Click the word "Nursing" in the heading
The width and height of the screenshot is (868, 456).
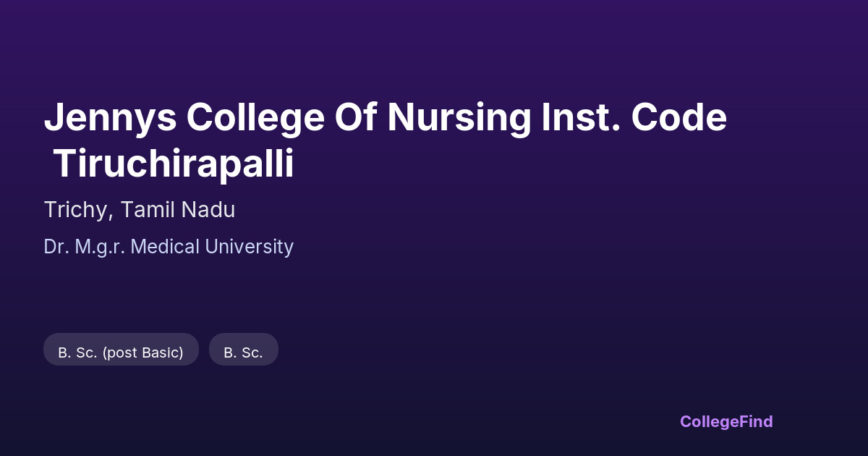459,117
